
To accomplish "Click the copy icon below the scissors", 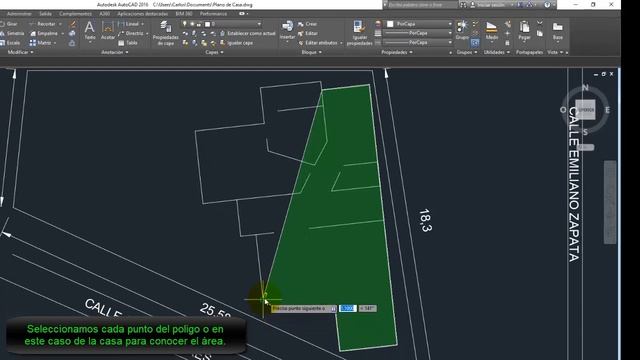I will click(x=540, y=33).
